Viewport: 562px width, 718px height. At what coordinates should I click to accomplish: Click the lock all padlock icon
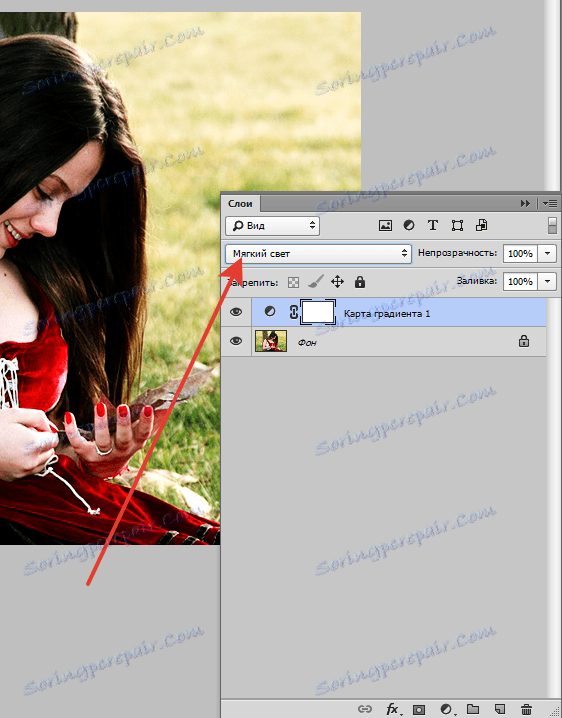click(360, 282)
